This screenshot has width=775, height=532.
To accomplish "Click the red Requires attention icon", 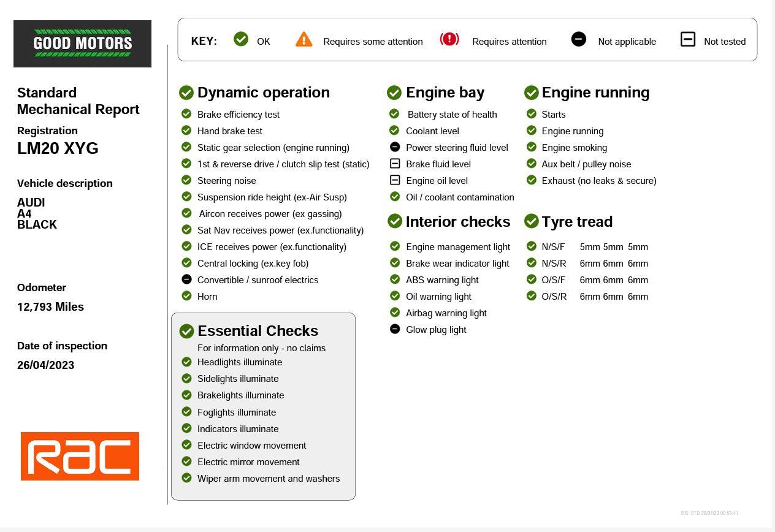I will tap(449, 39).
